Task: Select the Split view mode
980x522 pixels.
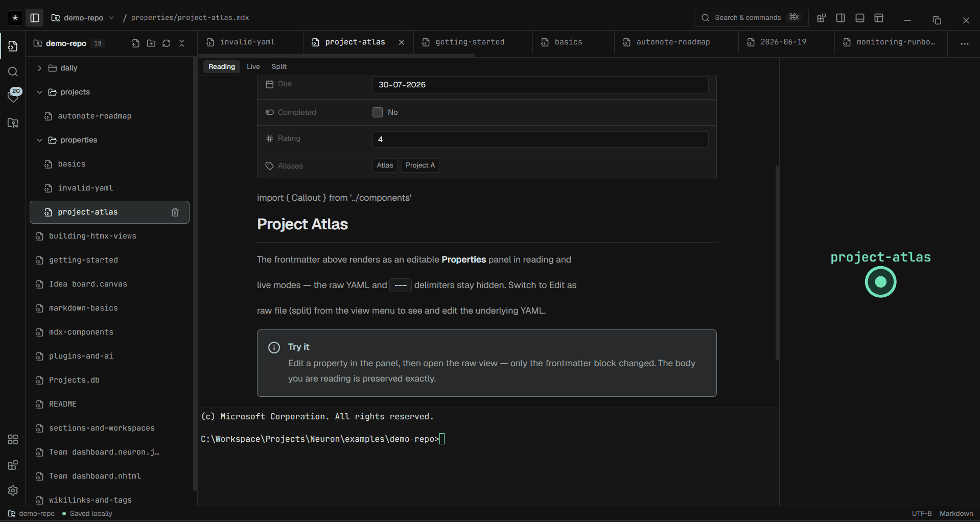Action: pos(279,67)
